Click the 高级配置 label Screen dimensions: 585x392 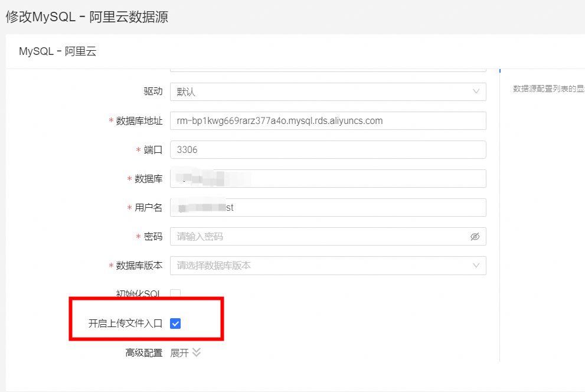pos(143,353)
